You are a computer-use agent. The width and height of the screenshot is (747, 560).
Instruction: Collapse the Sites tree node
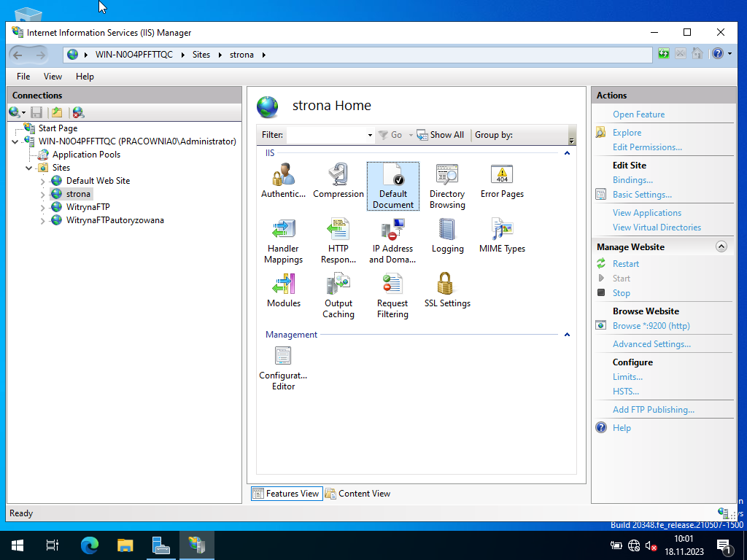[x=30, y=168]
